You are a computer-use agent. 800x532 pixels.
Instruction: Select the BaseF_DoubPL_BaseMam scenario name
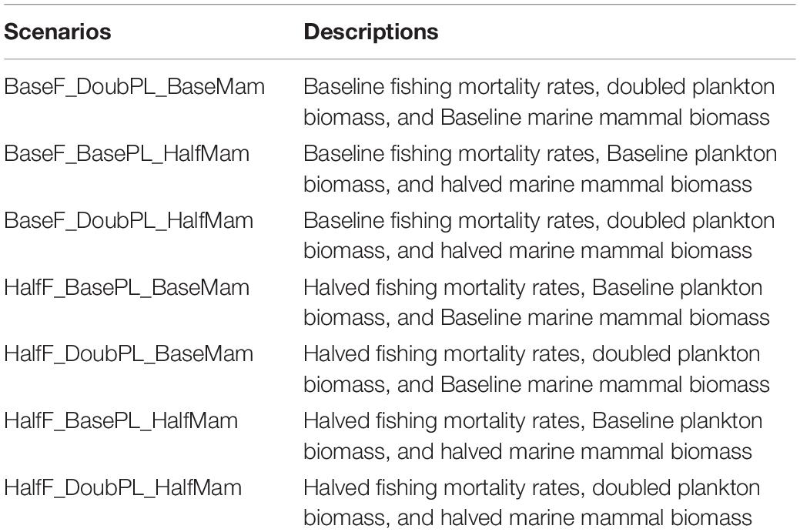[134, 87]
